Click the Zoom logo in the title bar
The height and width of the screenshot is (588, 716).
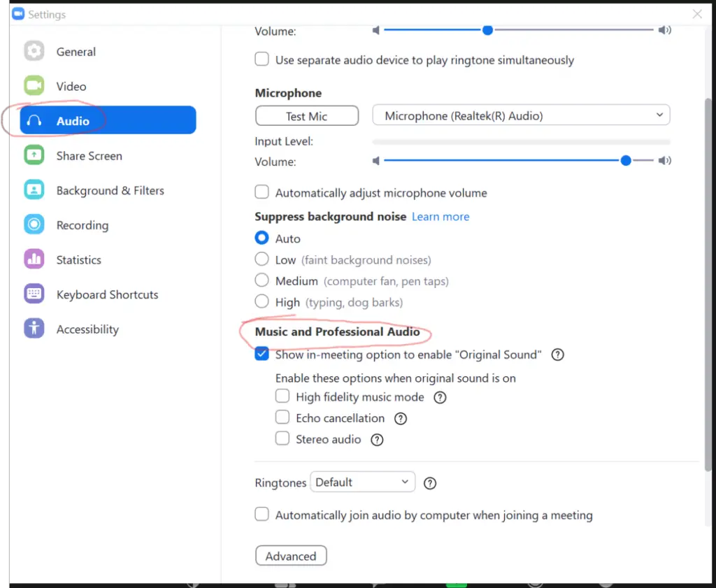point(18,14)
